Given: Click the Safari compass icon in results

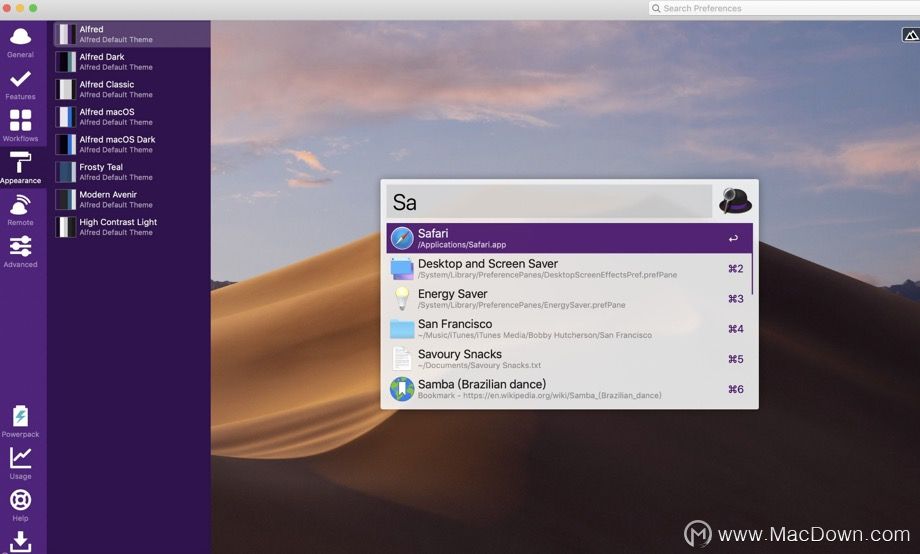Looking at the screenshot, I should [402, 238].
